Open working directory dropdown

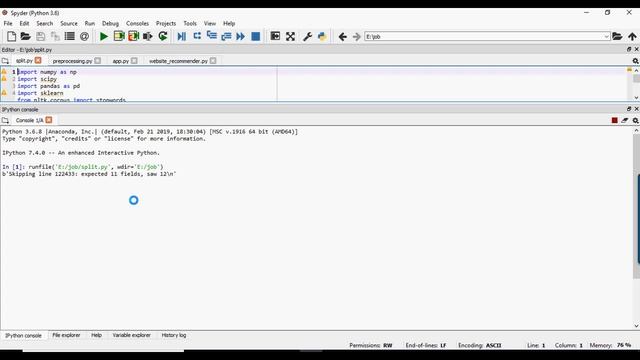(607, 37)
